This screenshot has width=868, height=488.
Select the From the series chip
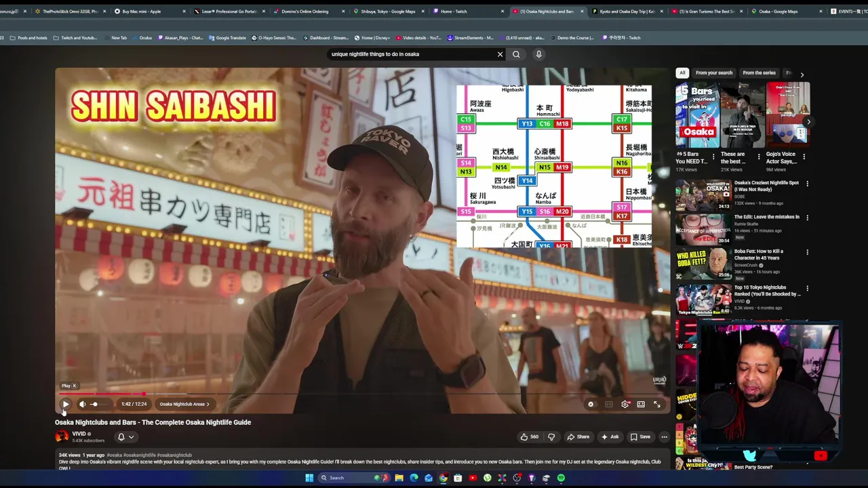[x=759, y=73]
